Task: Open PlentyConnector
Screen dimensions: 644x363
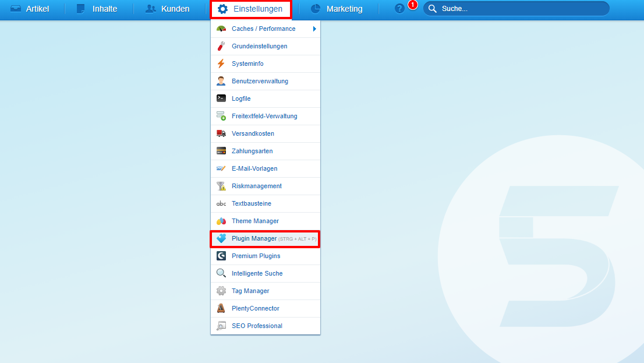Action: [266, 308]
